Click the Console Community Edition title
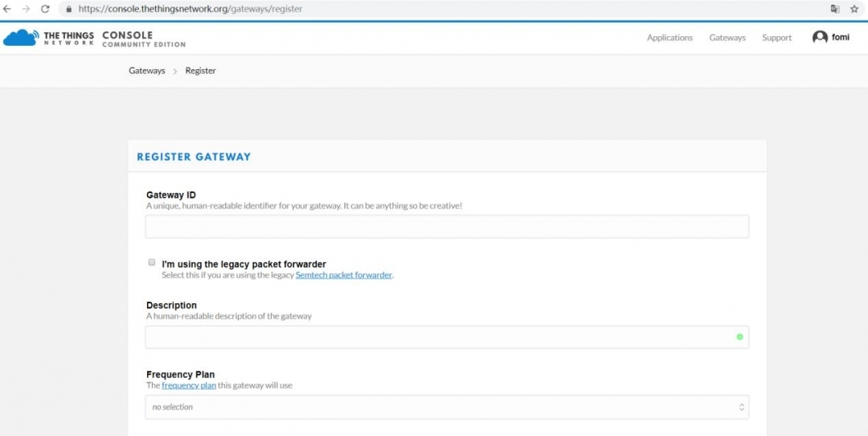The image size is (868, 436). tap(144, 39)
